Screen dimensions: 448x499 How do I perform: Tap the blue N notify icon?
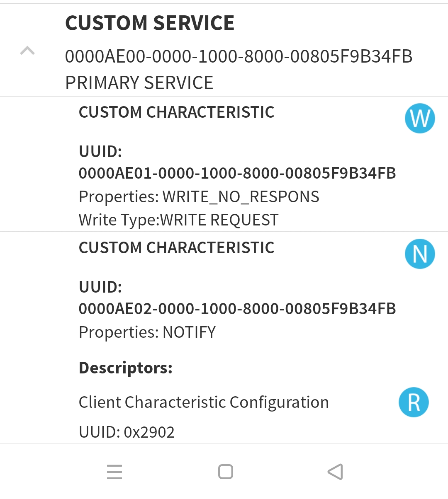(420, 254)
